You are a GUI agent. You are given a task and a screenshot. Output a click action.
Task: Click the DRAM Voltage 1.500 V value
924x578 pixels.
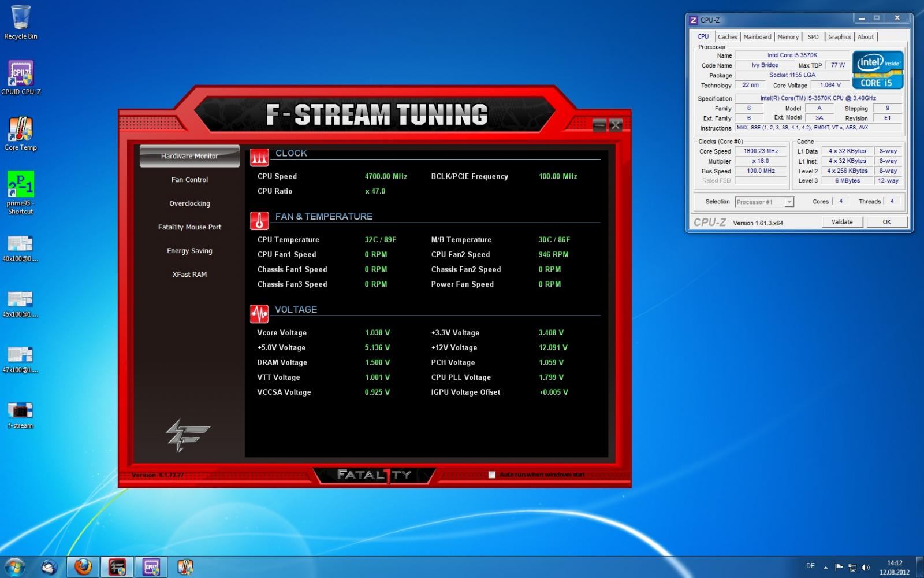click(377, 362)
